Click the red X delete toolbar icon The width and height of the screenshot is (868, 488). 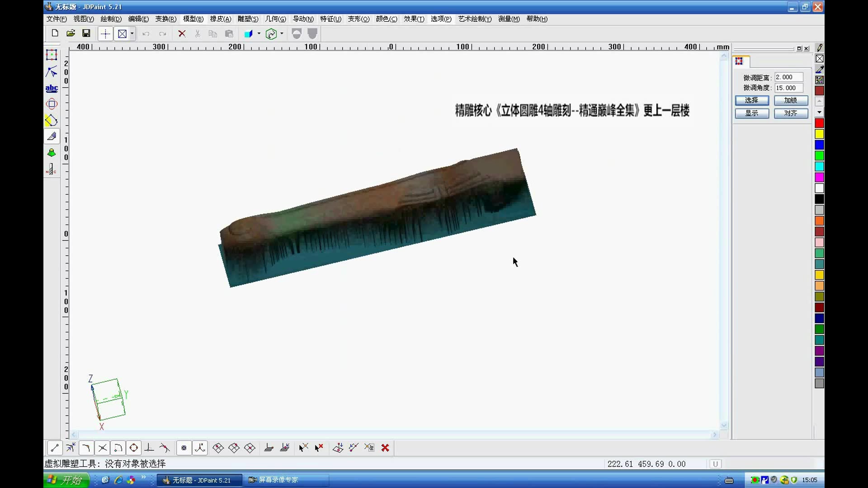(182, 33)
